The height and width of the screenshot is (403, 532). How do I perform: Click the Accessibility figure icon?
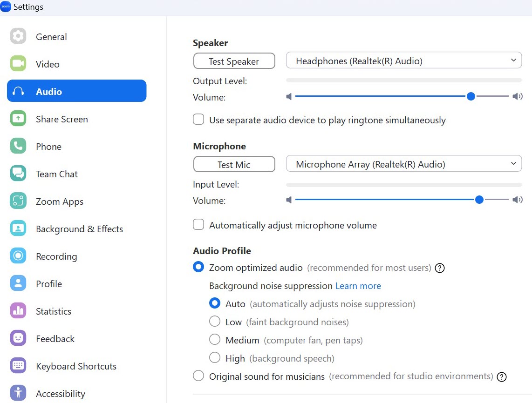[x=18, y=393]
